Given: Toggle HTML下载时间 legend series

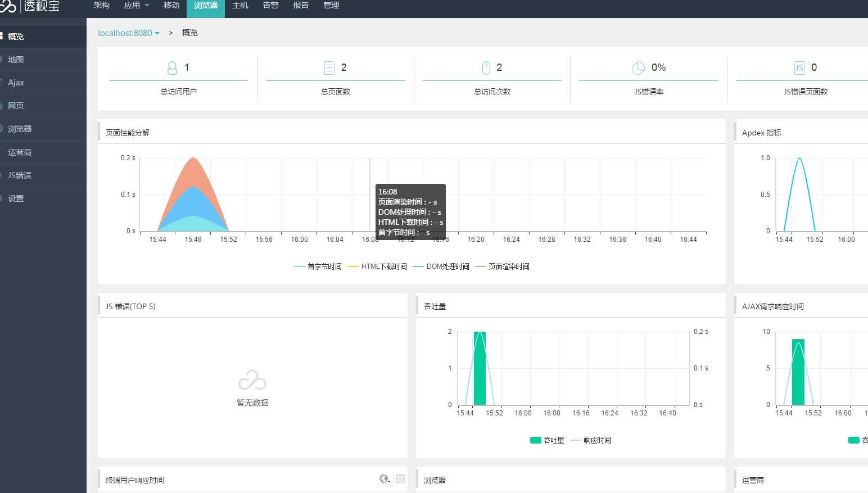Looking at the screenshot, I should [377, 266].
